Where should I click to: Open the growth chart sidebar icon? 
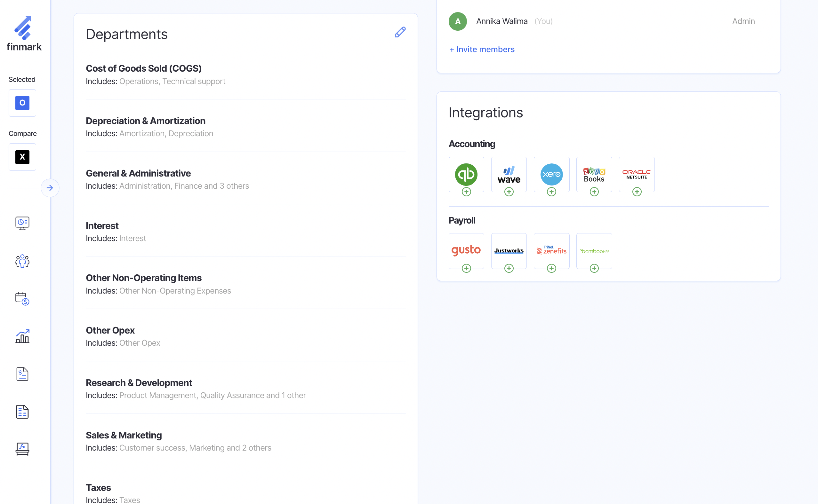click(22, 336)
